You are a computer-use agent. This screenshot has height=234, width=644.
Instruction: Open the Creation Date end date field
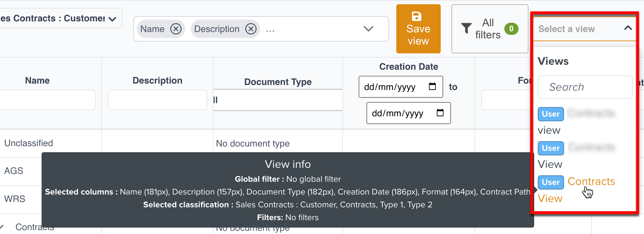point(409,113)
